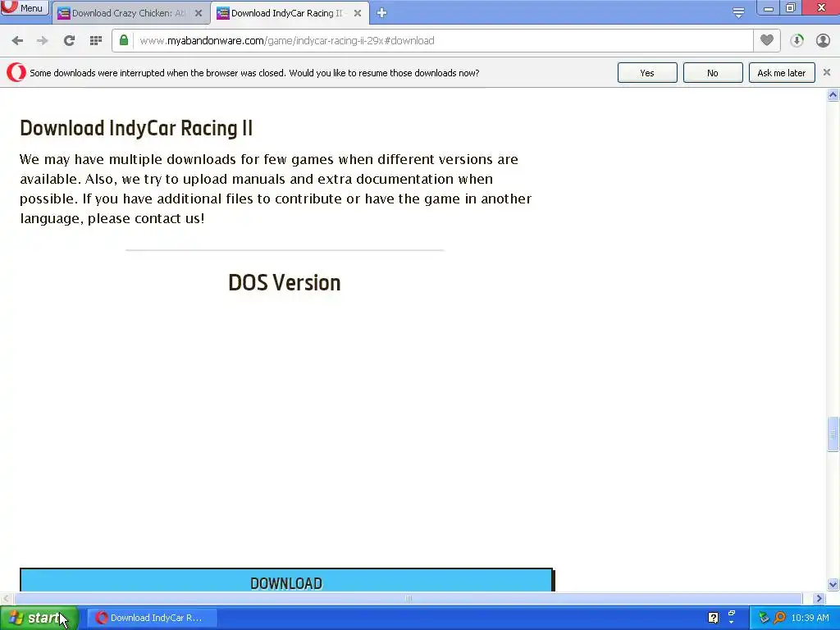Image resolution: width=840 pixels, height=630 pixels.
Task: Restore down the Opera window
Action: point(791,8)
